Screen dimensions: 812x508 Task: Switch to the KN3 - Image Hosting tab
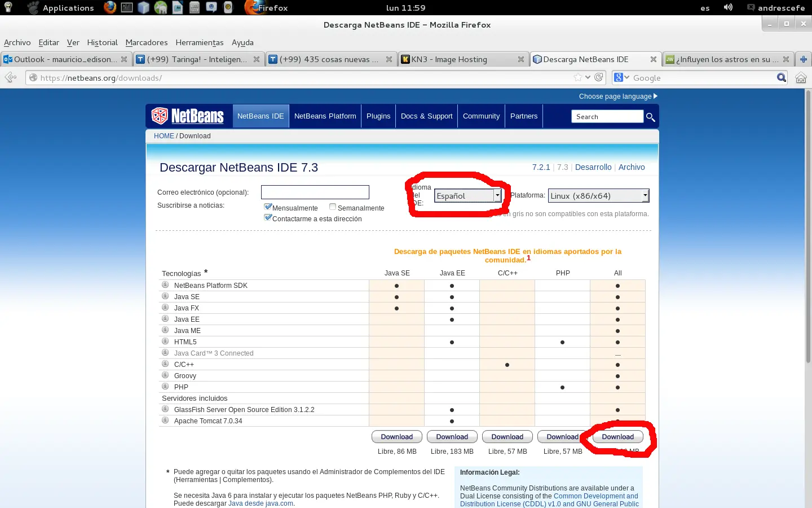462,59
